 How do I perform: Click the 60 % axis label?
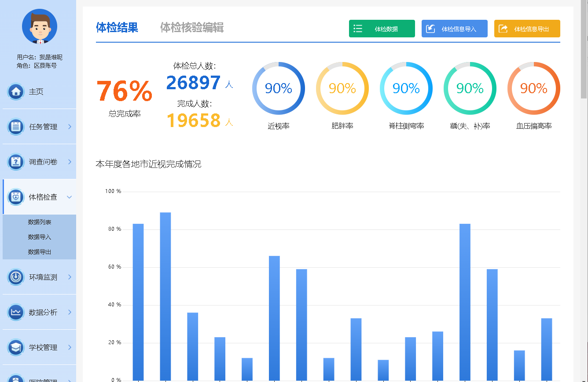(114, 267)
